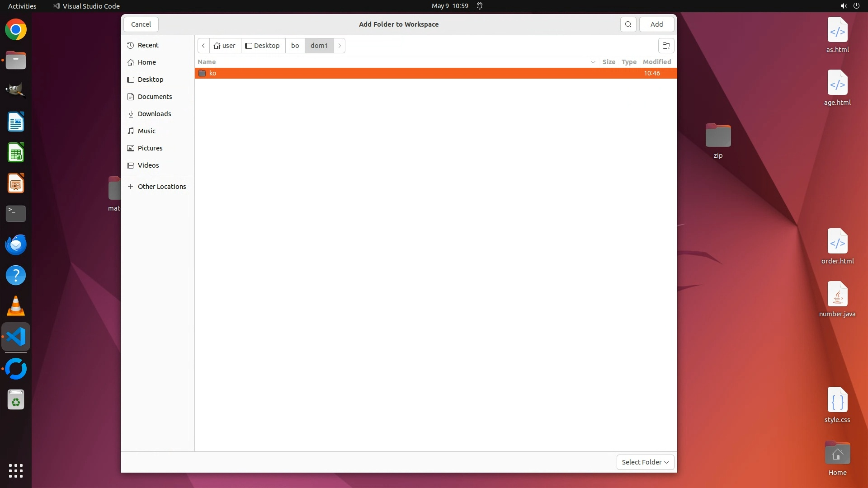Cancel the Add Folder dialog
Image resolution: width=868 pixels, height=488 pixels.
coord(141,24)
